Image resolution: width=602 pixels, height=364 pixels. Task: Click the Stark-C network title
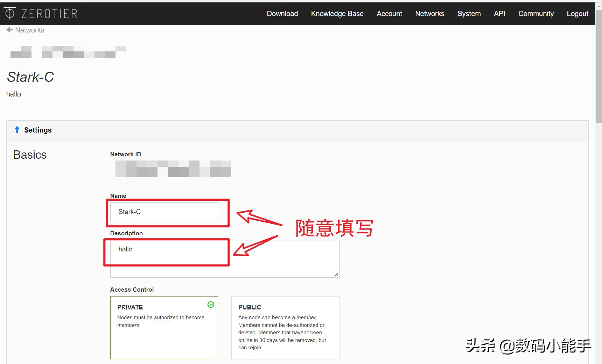coord(30,77)
